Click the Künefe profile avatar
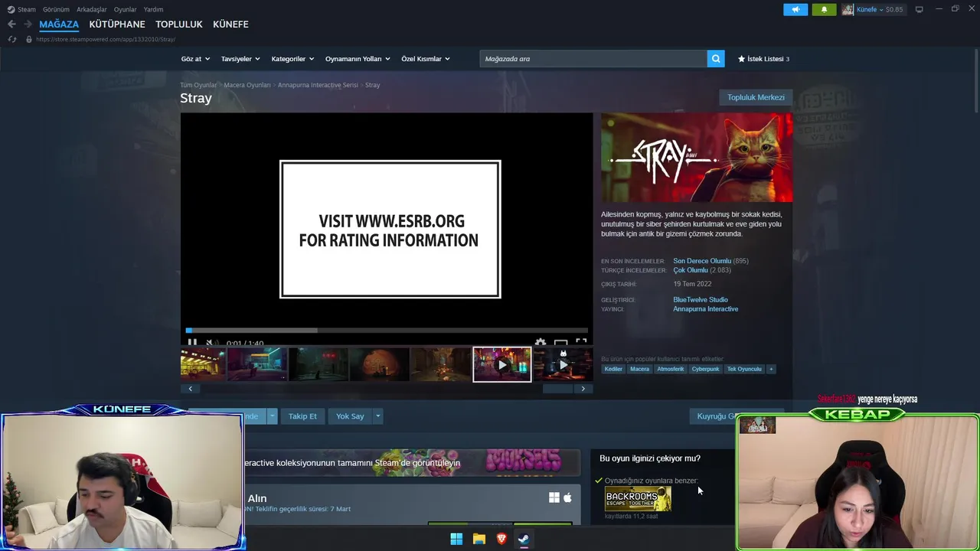 pyautogui.click(x=848, y=9)
